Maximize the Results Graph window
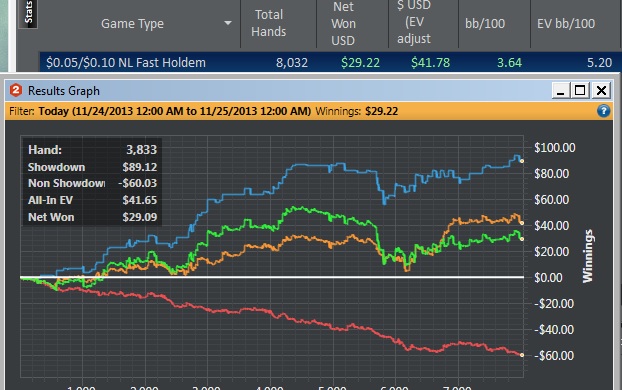This screenshot has width=622, height=390. pyautogui.click(x=580, y=91)
